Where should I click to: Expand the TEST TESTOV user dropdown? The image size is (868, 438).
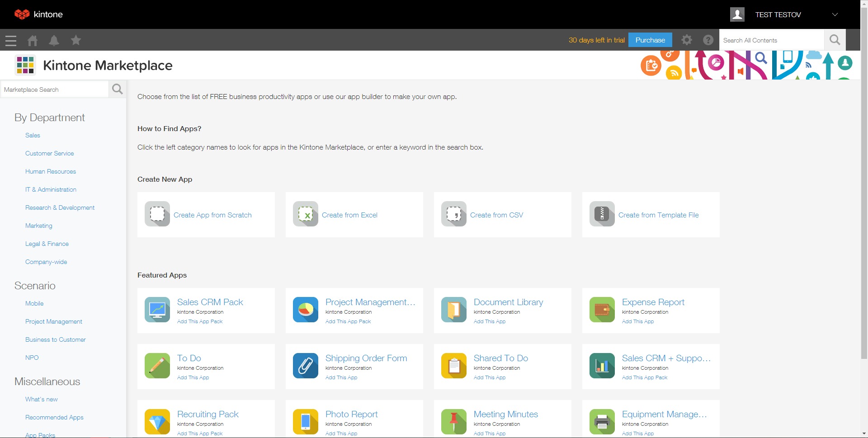point(835,14)
